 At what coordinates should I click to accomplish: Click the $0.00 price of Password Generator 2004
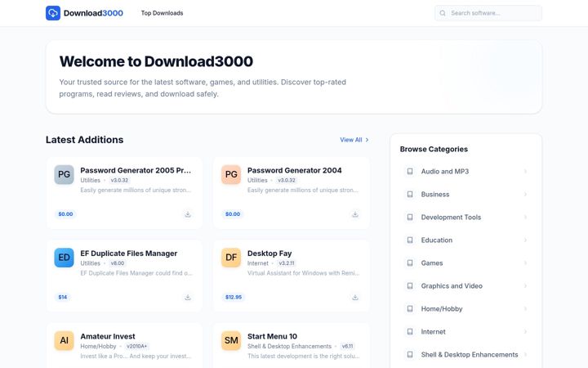233,214
